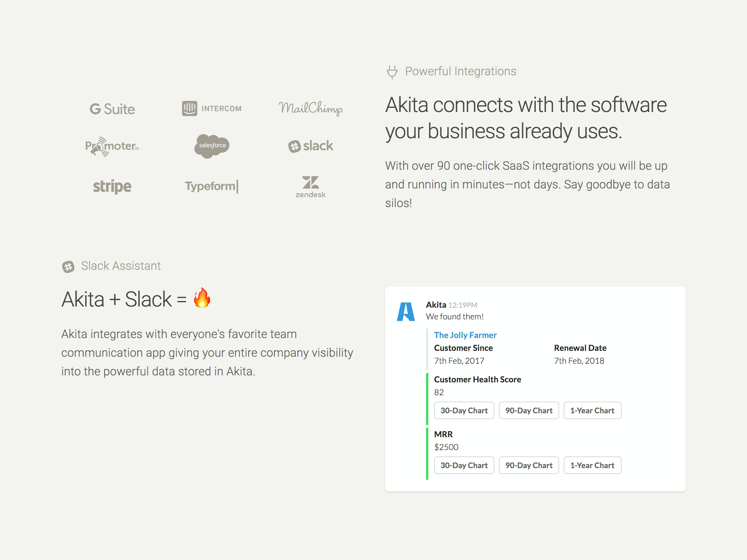
Task: Click the Customer Since date 7th Feb, 2017
Action: click(x=459, y=361)
